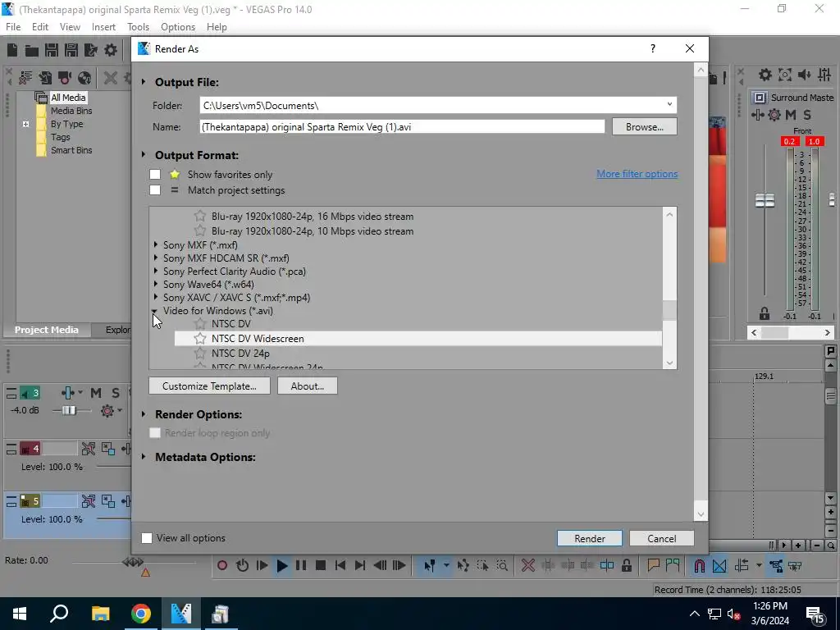Open the Edit menu
The width and height of the screenshot is (840, 630).
click(x=39, y=27)
